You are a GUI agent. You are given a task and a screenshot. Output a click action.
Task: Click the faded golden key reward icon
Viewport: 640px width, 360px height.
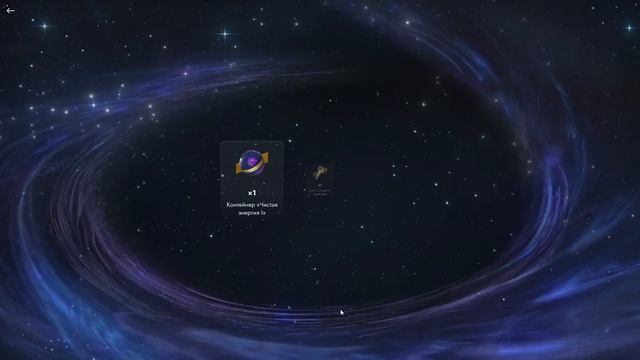click(320, 173)
